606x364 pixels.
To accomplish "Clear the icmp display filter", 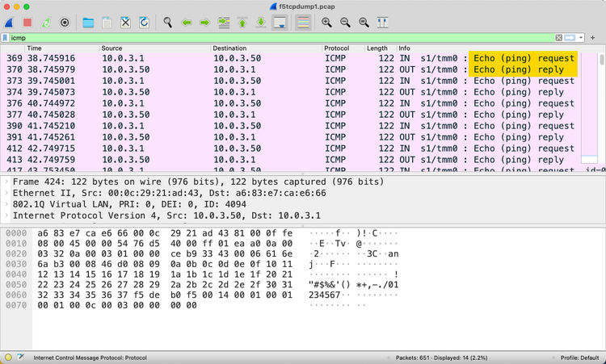I will pyautogui.click(x=559, y=38).
